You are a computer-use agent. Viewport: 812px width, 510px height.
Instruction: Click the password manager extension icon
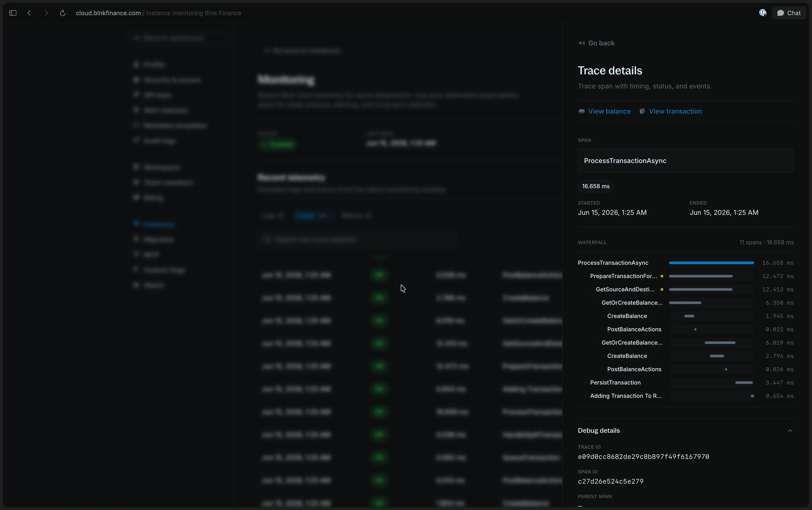[763, 13]
